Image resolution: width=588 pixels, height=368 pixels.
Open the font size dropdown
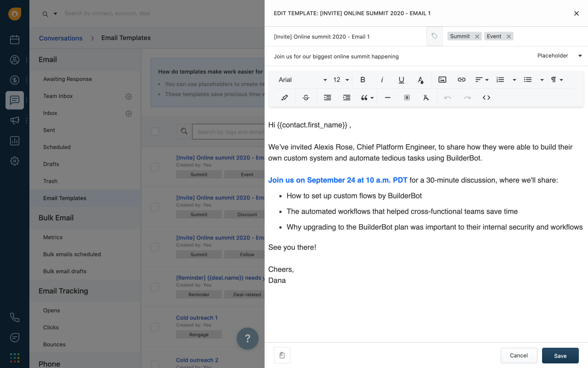tap(340, 79)
